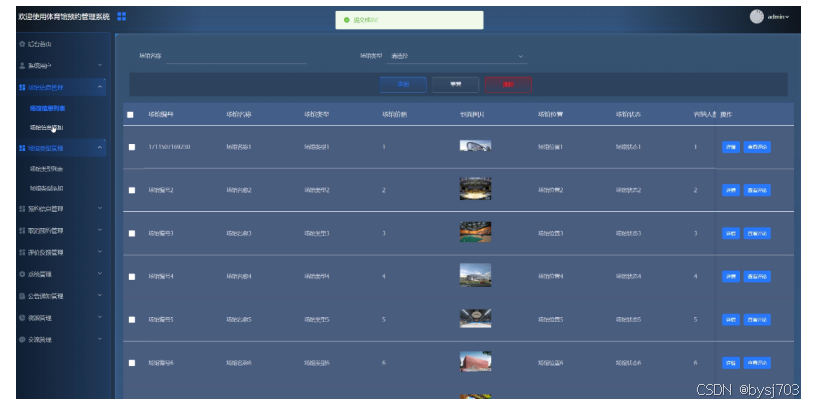Open the cover image thumbnail of venue row 5
819x406 pixels.
coord(475,318)
